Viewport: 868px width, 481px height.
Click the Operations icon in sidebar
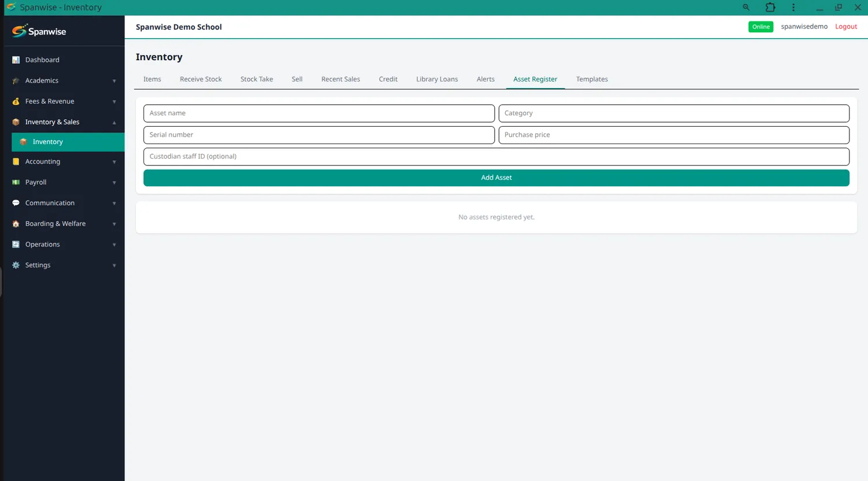pos(16,245)
